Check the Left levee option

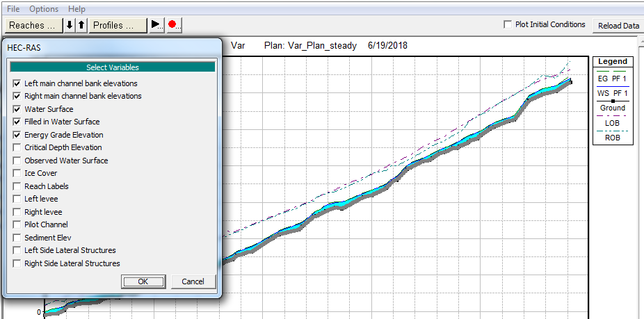[x=17, y=199]
